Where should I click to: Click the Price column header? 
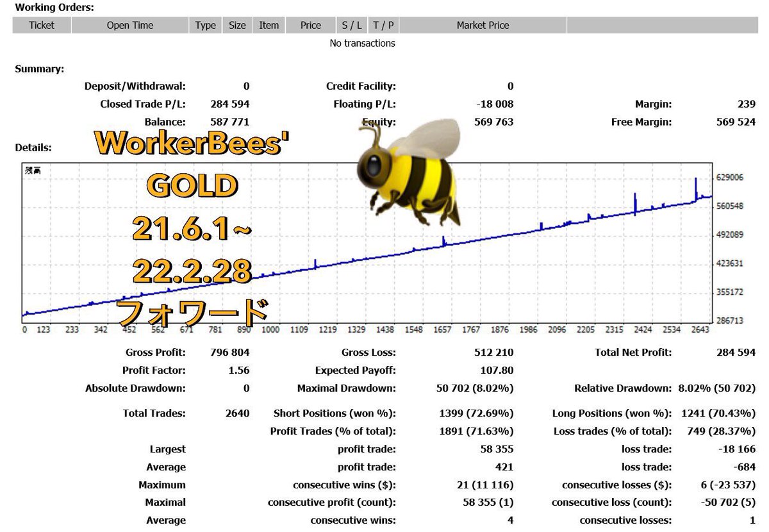[x=311, y=25]
